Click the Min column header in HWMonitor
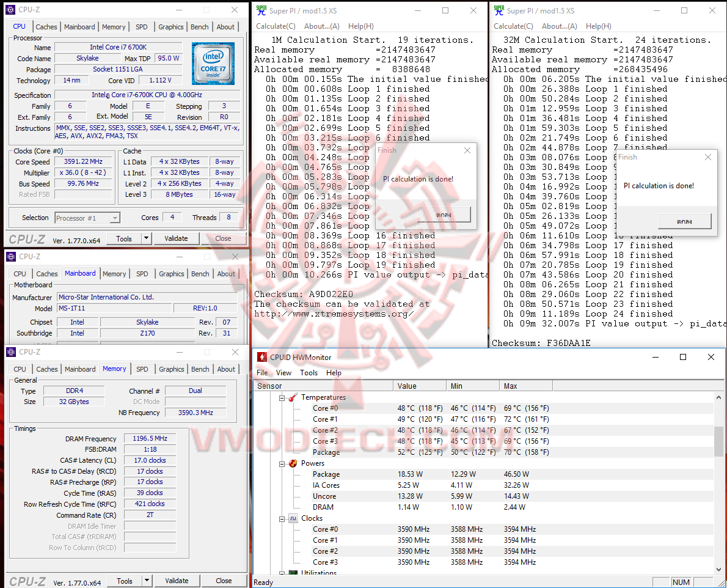Viewport: 727px width, 588px height. pyautogui.click(x=473, y=386)
